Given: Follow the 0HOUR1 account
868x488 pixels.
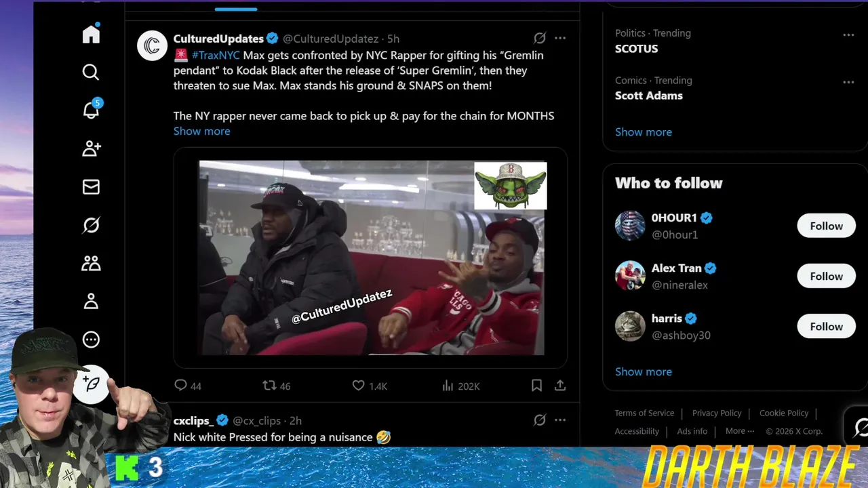Looking at the screenshot, I should pyautogui.click(x=826, y=226).
